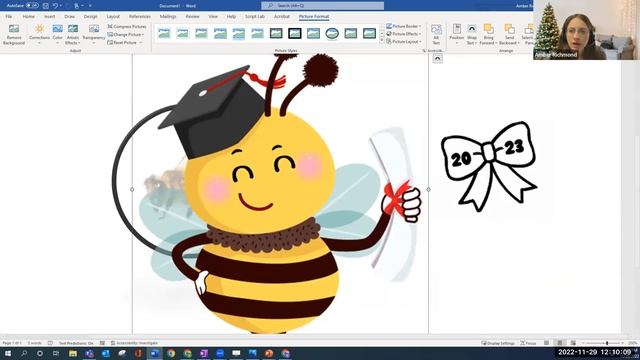Click the Save icon in title bar
The height and width of the screenshot is (360, 640).
pos(45,6)
